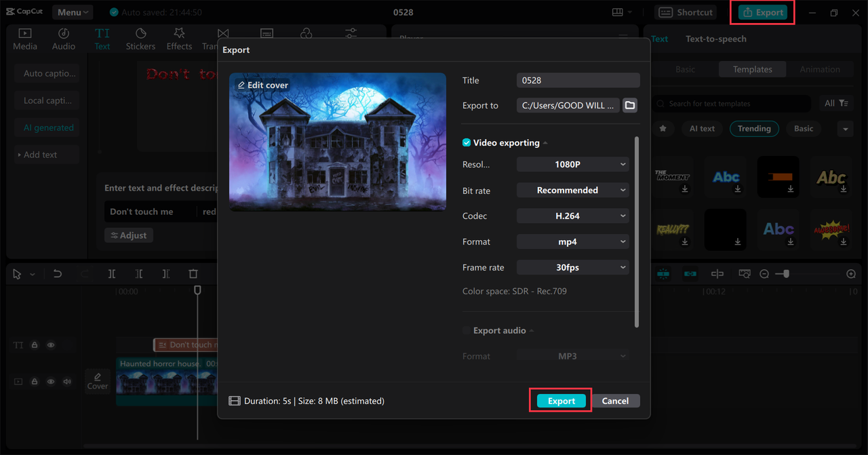Cancel the Export dialog
The height and width of the screenshot is (455, 868).
(615, 401)
